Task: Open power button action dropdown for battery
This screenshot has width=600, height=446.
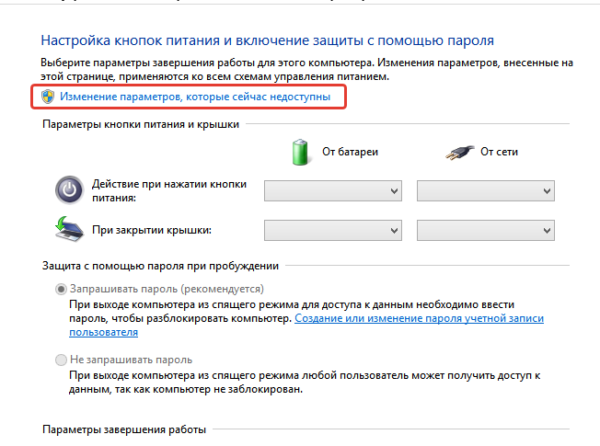Action: [333, 190]
